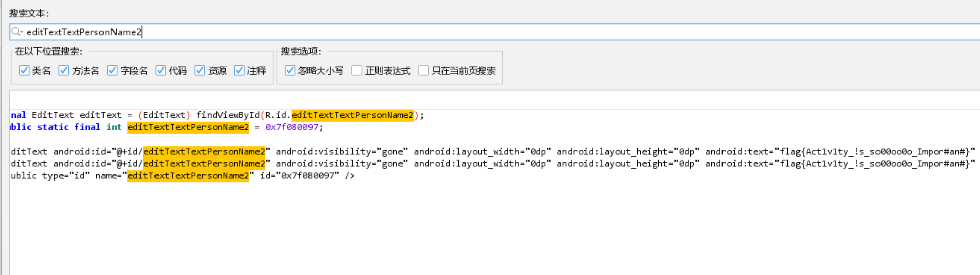Toggle the 代码 checkbox
The width and height of the screenshot is (980, 275).
coord(161,70)
